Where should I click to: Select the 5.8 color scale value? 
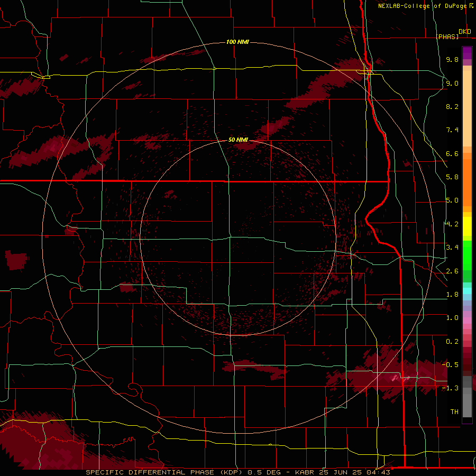452,177
